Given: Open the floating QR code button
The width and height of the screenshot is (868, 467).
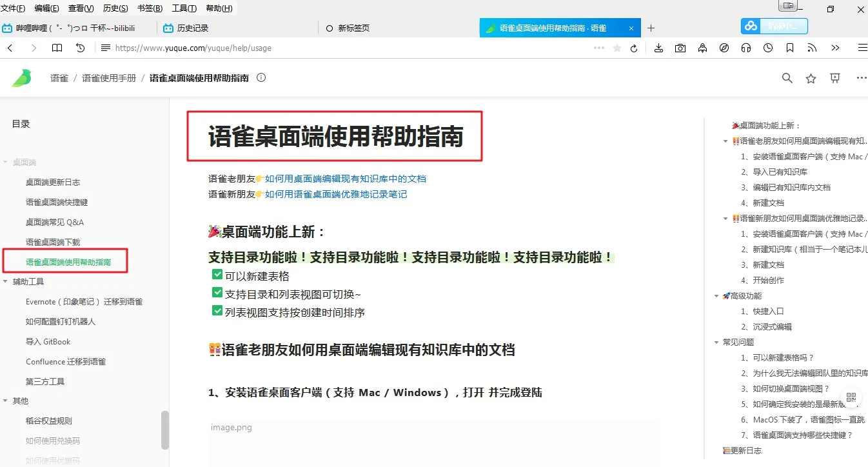Looking at the screenshot, I should pos(851,397).
